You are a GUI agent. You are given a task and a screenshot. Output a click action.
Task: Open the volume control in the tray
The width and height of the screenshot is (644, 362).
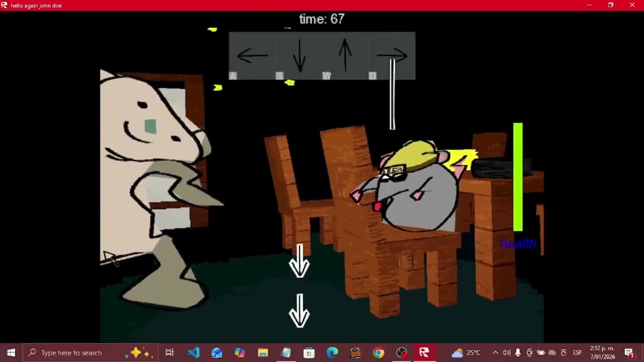tap(507, 352)
